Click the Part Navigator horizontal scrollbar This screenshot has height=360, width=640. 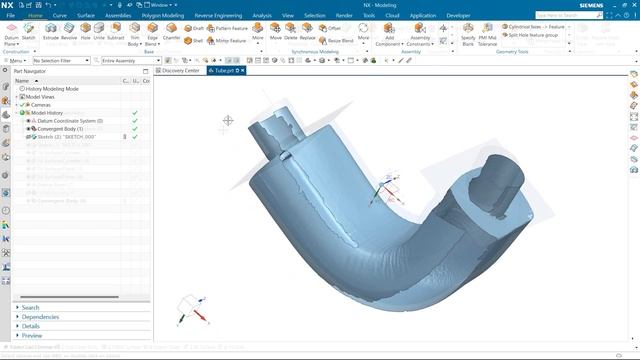(x=69, y=297)
